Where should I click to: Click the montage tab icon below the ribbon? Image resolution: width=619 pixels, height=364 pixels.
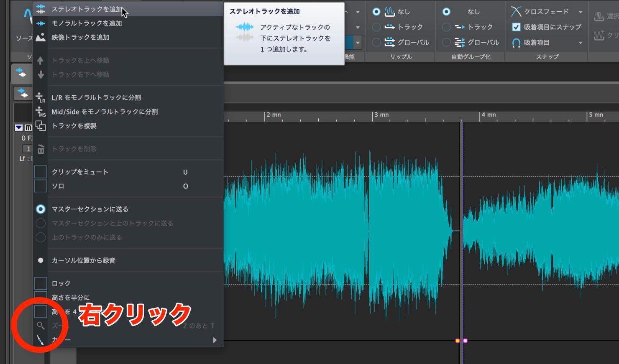coord(21,73)
